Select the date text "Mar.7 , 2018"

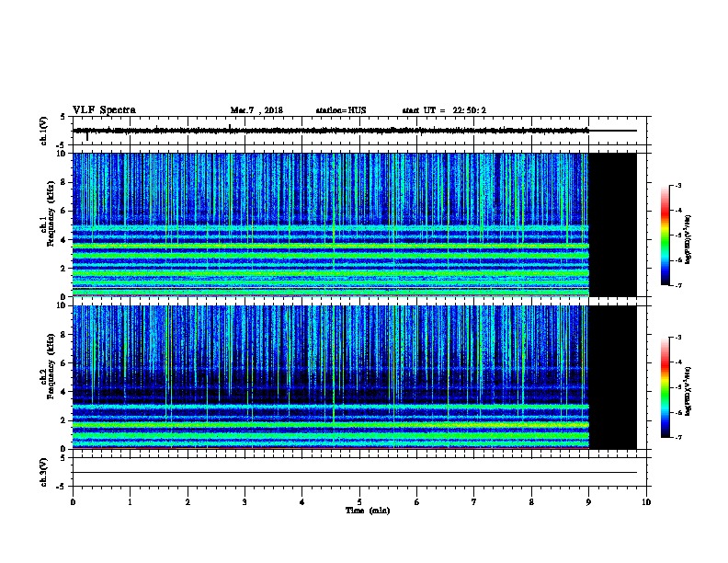[256, 110]
